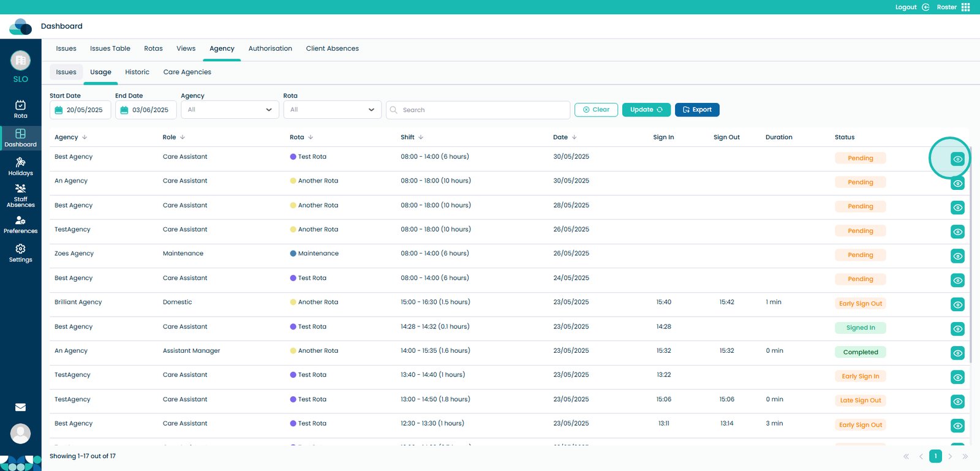Open Holidays from the sidebar
The image size is (980, 471).
point(20,166)
